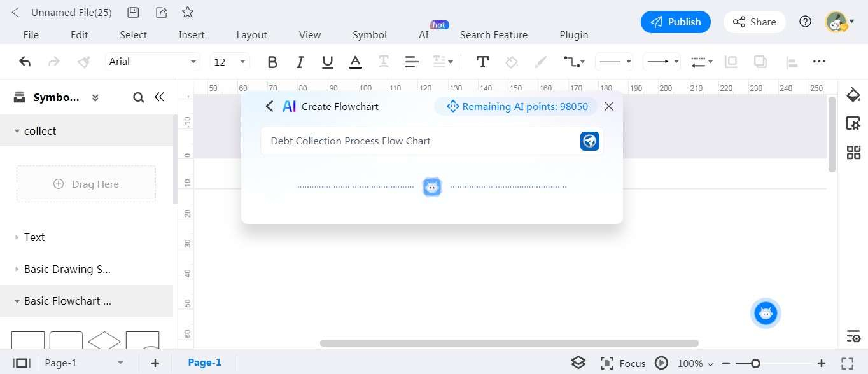868x374 pixels.
Task: Click the bring to front icon
Action: click(731, 62)
